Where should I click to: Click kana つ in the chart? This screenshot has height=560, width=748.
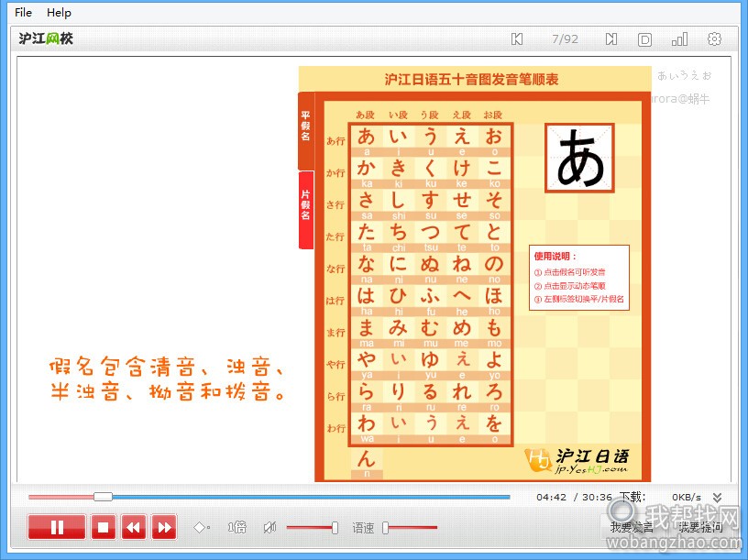point(430,232)
